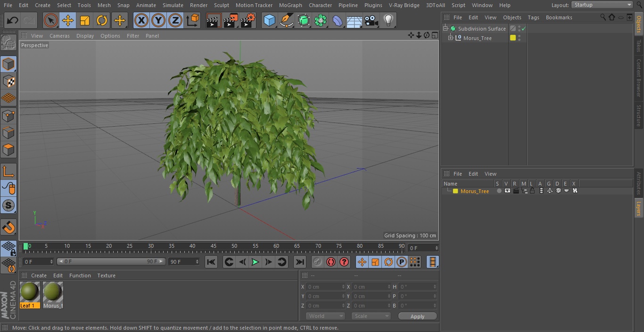This screenshot has height=332, width=644.
Task: Open the material Texture menu
Action: 107,275
